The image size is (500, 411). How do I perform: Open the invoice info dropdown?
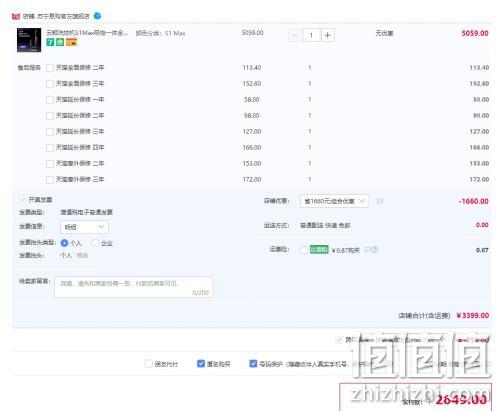click(x=84, y=227)
